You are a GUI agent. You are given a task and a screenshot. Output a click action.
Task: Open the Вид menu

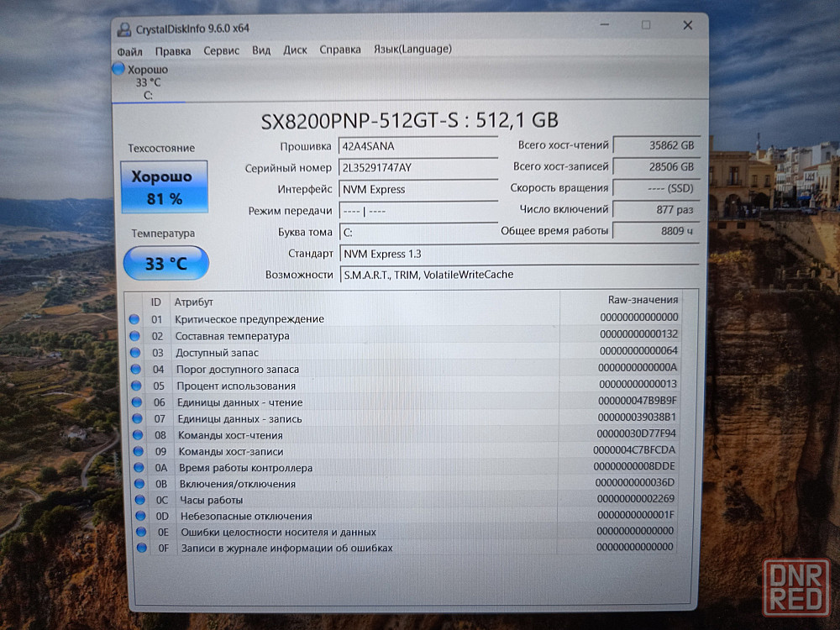pos(261,50)
